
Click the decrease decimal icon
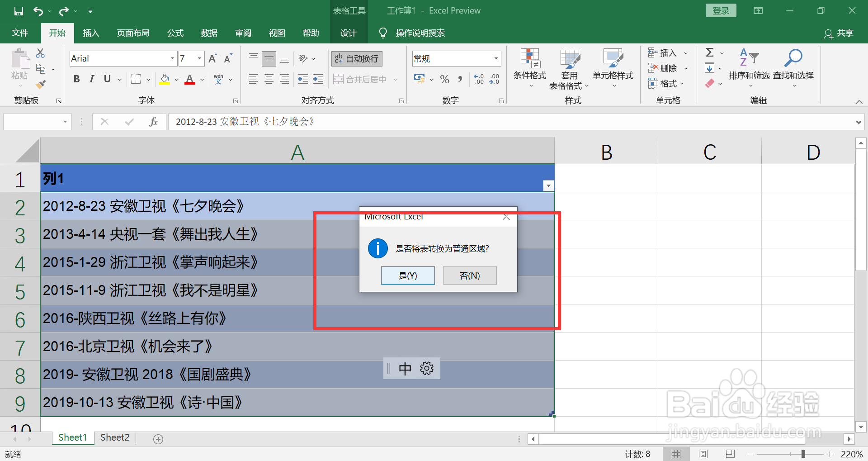point(494,79)
